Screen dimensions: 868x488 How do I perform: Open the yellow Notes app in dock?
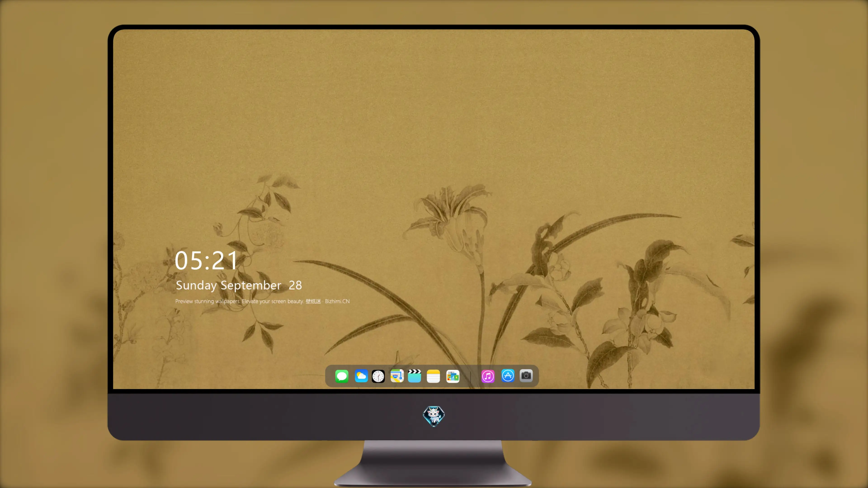pos(433,376)
